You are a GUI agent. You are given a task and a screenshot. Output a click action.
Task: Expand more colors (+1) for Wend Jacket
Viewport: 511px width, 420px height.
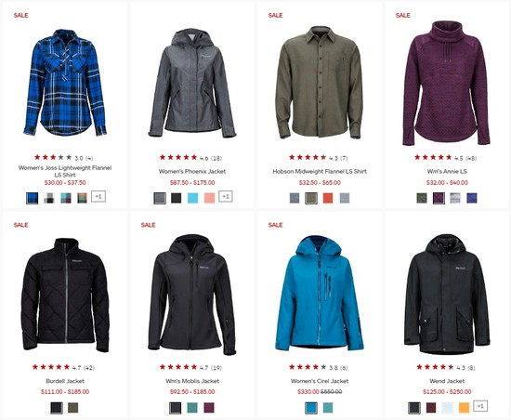pos(480,406)
